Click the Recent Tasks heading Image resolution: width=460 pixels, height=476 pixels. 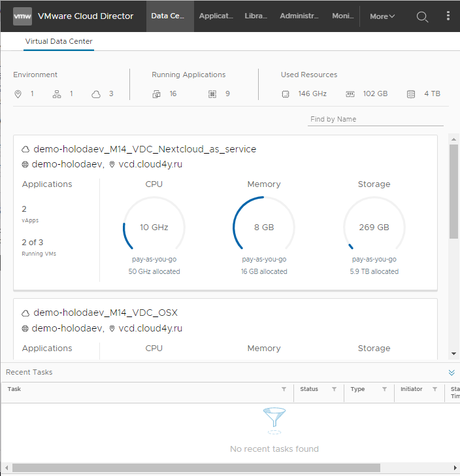pos(29,373)
